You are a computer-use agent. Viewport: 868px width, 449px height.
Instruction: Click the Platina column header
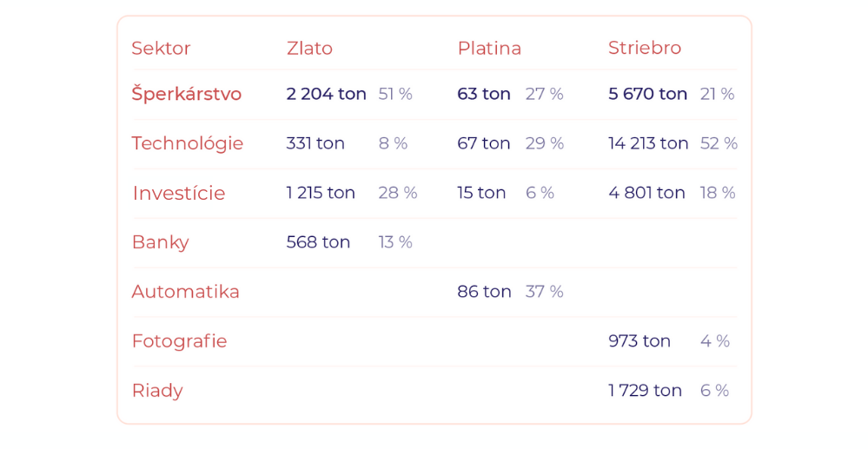click(x=489, y=49)
